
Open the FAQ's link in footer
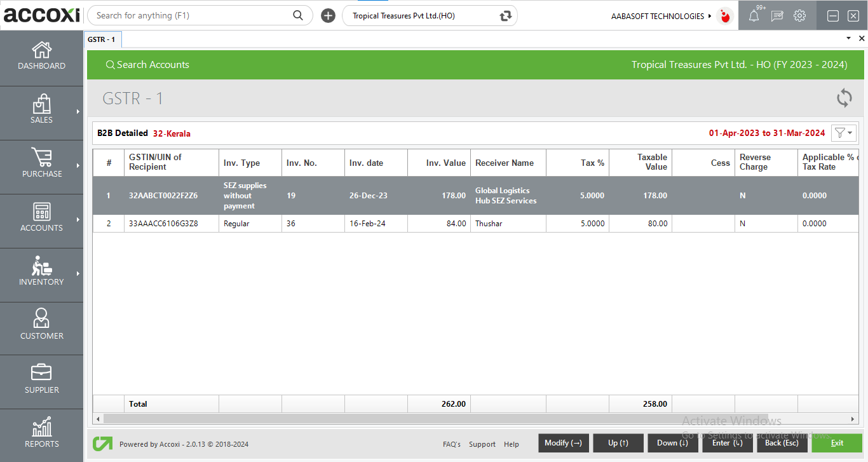(451, 444)
